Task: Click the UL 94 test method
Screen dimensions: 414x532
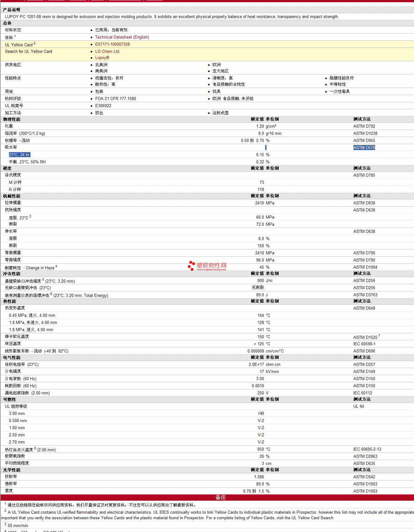Action: (x=358, y=406)
